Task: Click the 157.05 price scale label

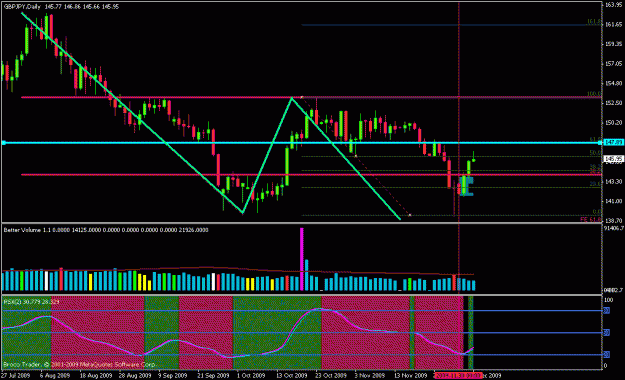Action: (613, 64)
